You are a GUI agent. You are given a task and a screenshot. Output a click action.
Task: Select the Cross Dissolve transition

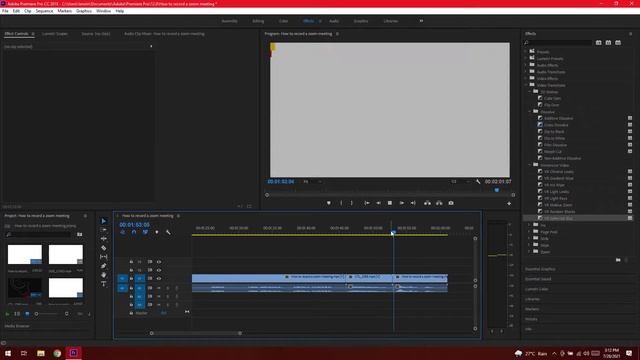[556, 125]
